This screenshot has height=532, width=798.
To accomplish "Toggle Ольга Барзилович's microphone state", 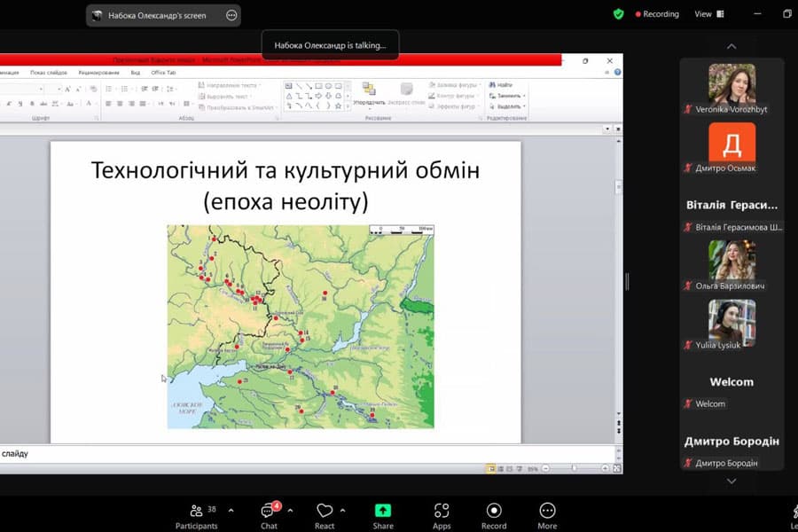I will coord(687,286).
